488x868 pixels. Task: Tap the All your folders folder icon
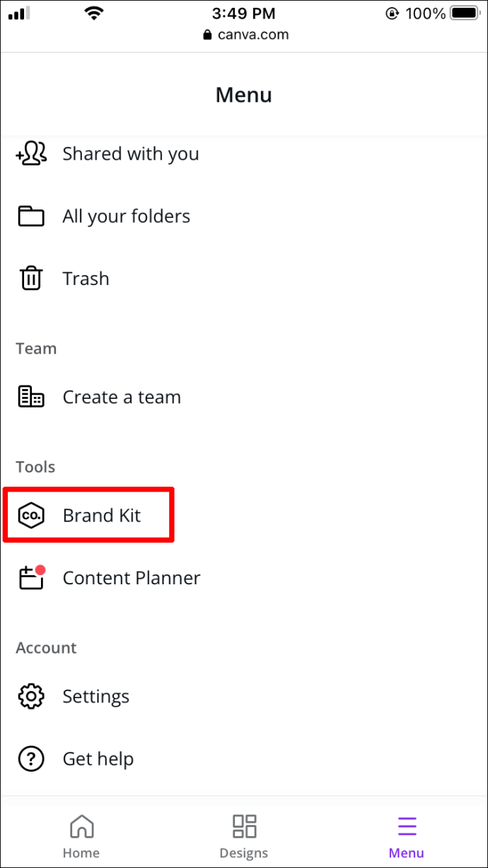(31, 216)
